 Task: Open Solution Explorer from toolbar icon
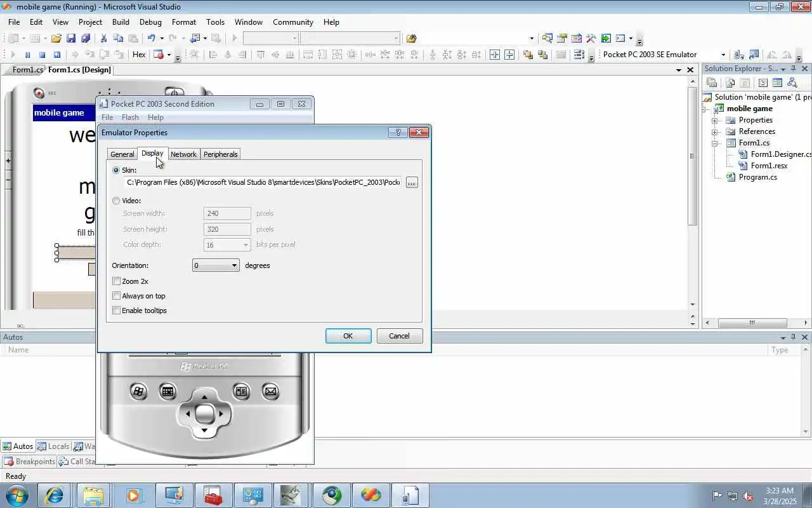tap(547, 38)
